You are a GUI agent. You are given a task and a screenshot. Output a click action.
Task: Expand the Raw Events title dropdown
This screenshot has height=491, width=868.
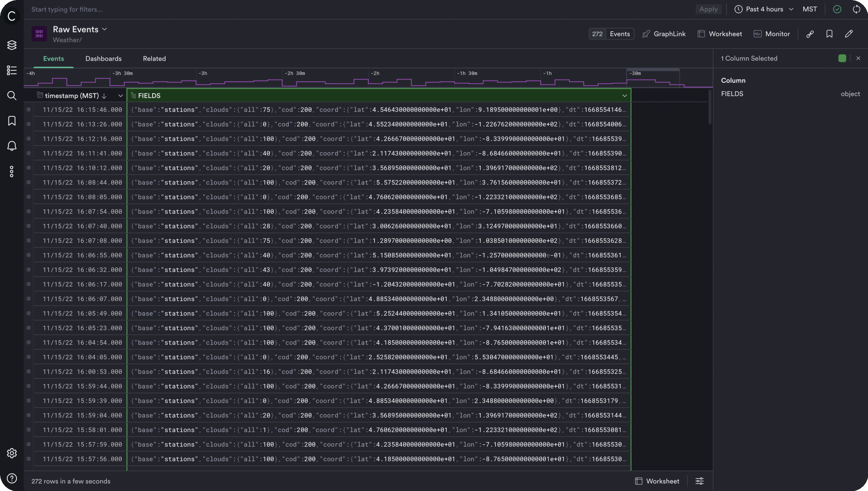click(x=105, y=30)
